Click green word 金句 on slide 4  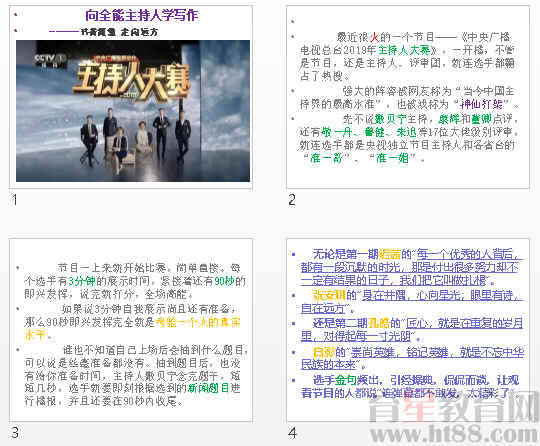coord(346,380)
